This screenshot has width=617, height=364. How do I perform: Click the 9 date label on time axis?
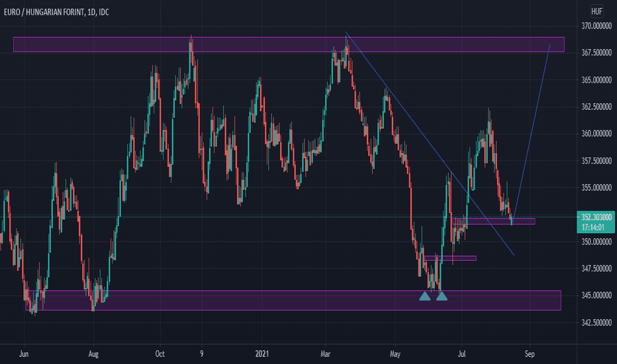click(201, 354)
